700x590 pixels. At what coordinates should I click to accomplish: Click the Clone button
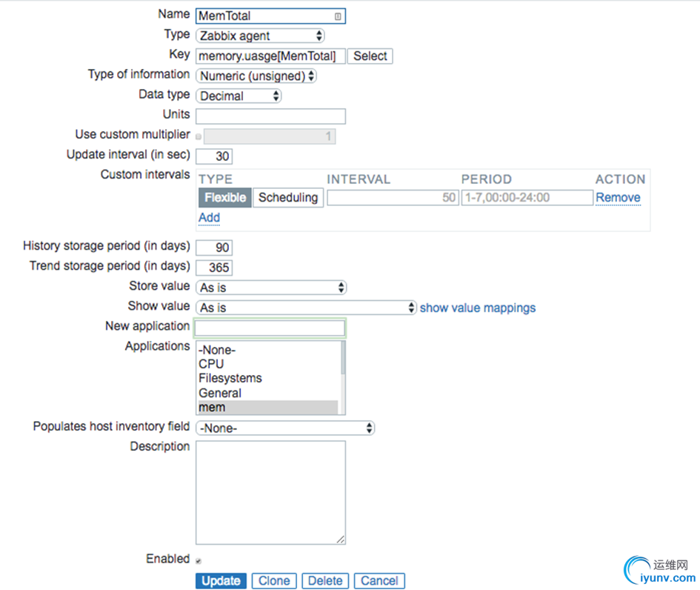(274, 581)
